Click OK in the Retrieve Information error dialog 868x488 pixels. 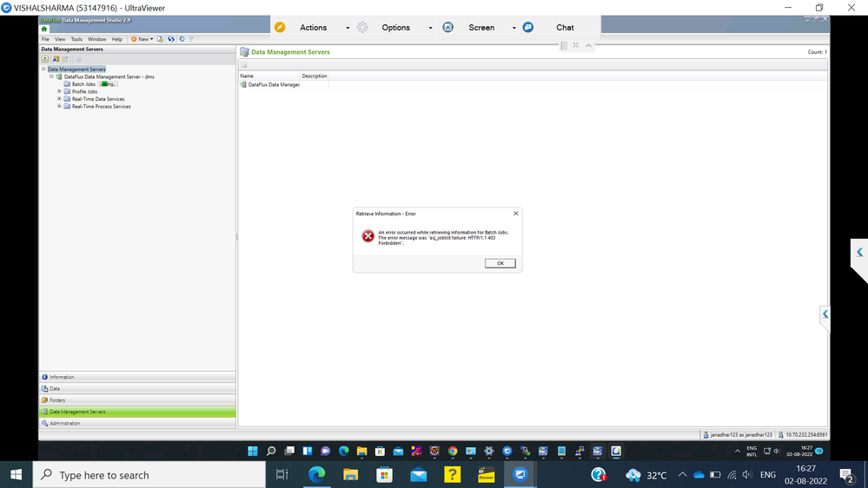click(500, 263)
